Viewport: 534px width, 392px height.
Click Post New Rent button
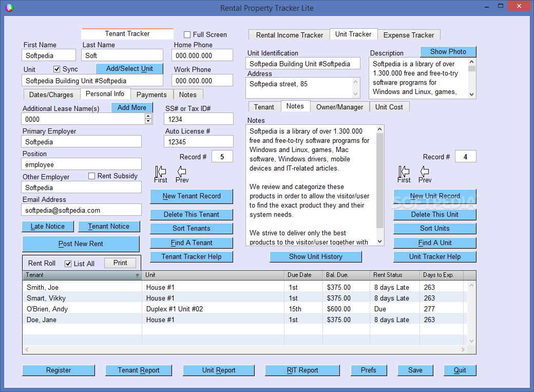(81, 244)
